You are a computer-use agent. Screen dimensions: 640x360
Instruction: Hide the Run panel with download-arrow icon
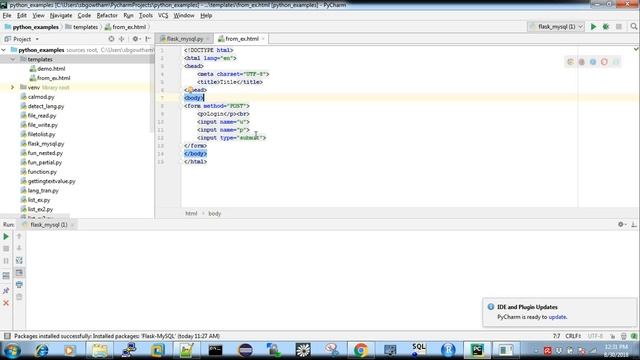633,224
